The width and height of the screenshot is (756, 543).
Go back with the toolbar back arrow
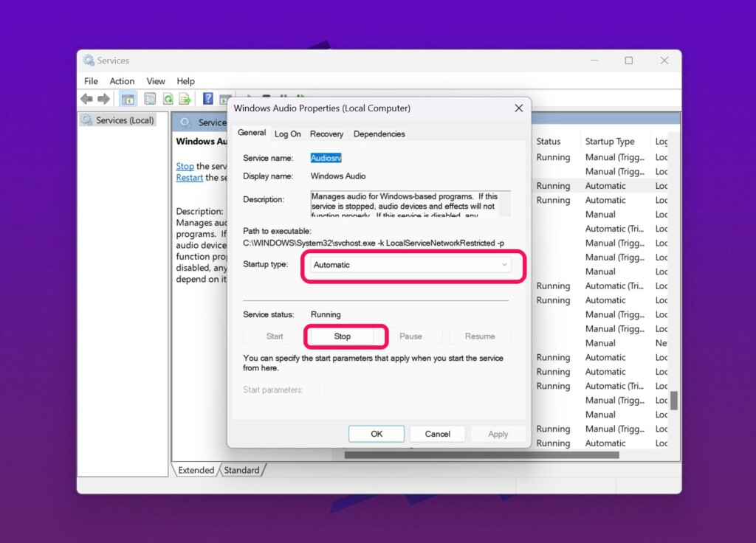point(87,100)
